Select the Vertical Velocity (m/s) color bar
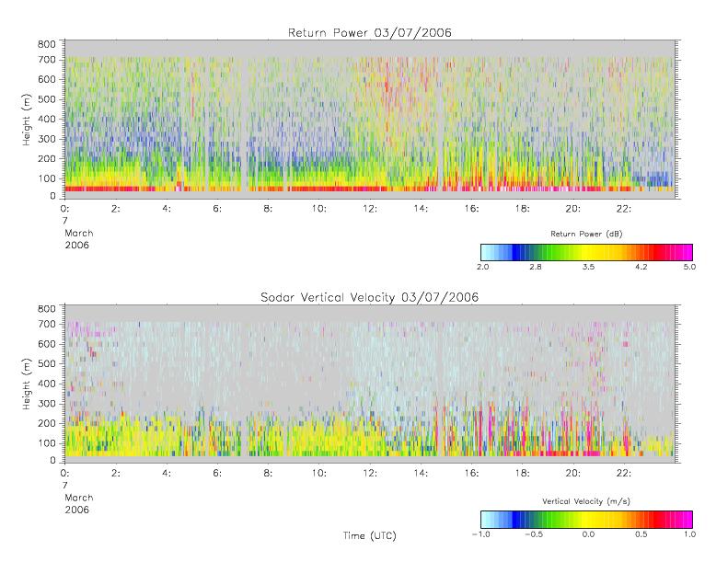This screenshot has width=728, height=562. [x=586, y=520]
